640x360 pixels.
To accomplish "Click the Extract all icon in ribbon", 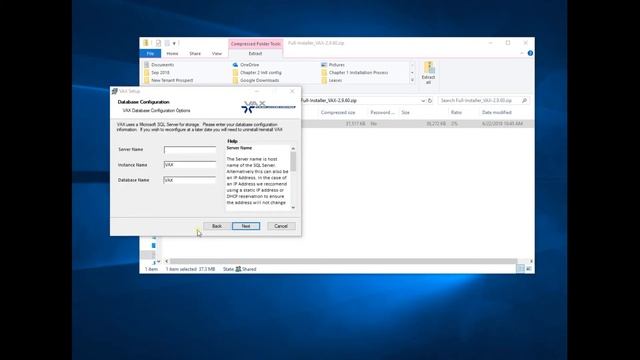I will (429, 73).
